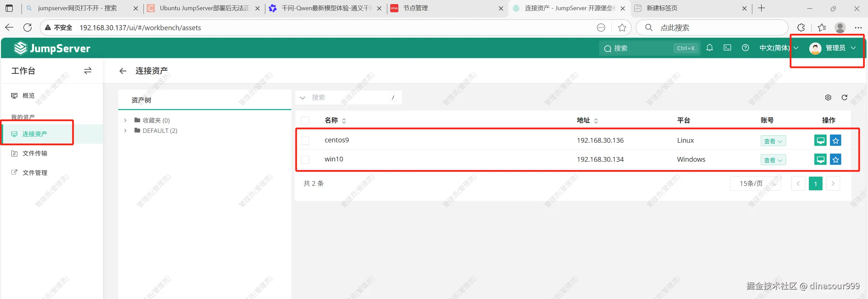Viewport: 868px width, 299px height.
Task: Expand the 收藏夹 (0) tree node
Action: [x=125, y=120]
